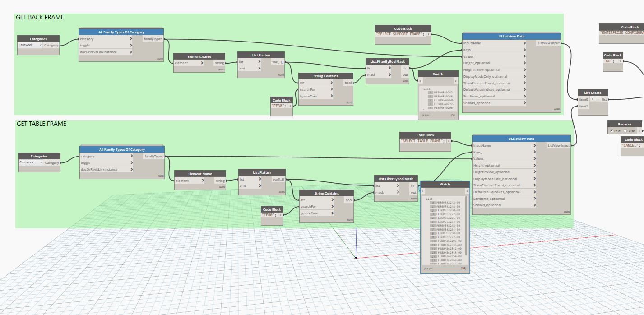Click str input arrow on table frame String.Contains node
644x315 pixels.
pyautogui.click(x=333, y=200)
